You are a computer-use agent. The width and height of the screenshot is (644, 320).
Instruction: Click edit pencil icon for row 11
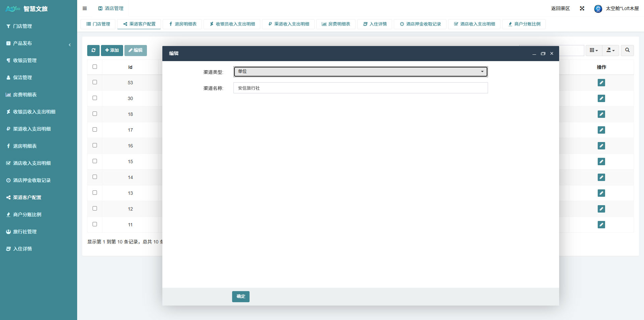click(x=601, y=225)
